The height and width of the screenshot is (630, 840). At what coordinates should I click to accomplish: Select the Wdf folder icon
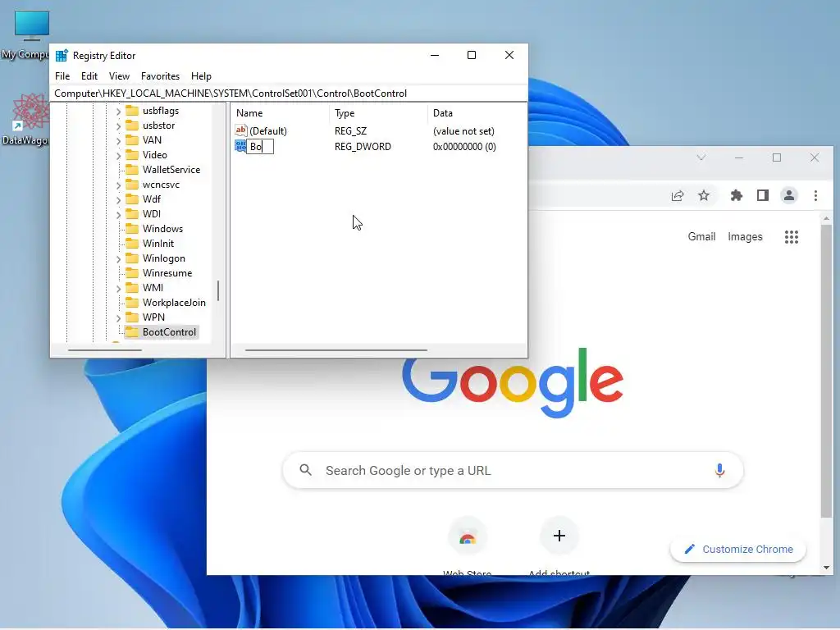coord(132,199)
